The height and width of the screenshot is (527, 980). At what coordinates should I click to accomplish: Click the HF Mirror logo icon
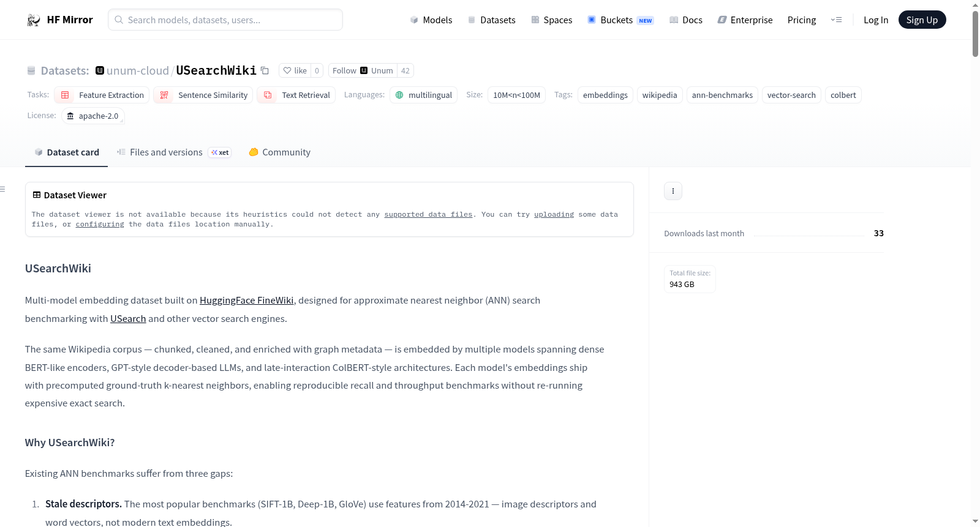point(34,20)
